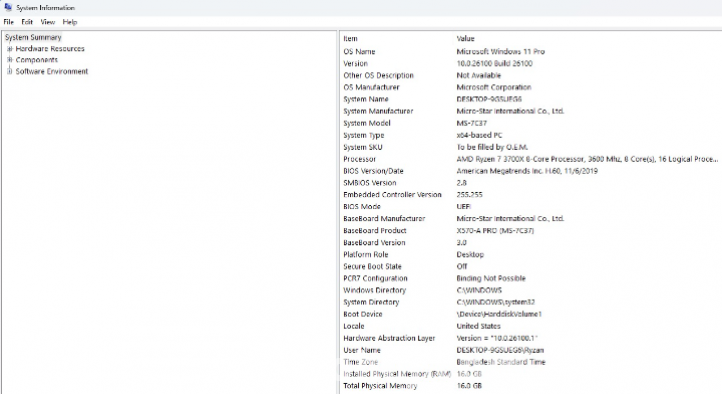The image size is (722, 394).
Task: Select Other OS Description row label
Action: 378,75
